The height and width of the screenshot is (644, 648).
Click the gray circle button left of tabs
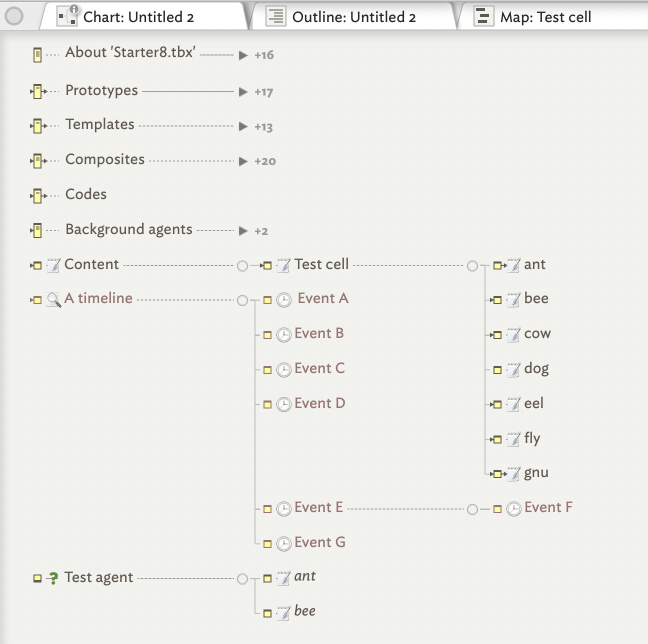tap(14, 16)
